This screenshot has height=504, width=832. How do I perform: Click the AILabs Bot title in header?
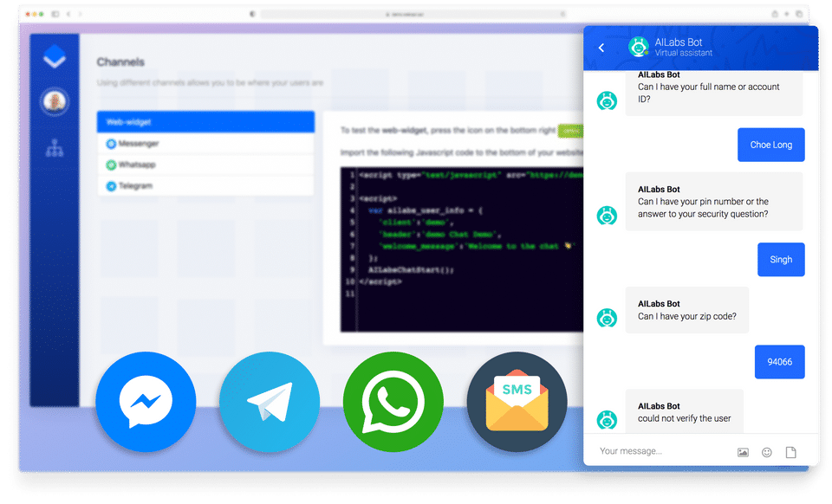pyautogui.click(x=678, y=42)
